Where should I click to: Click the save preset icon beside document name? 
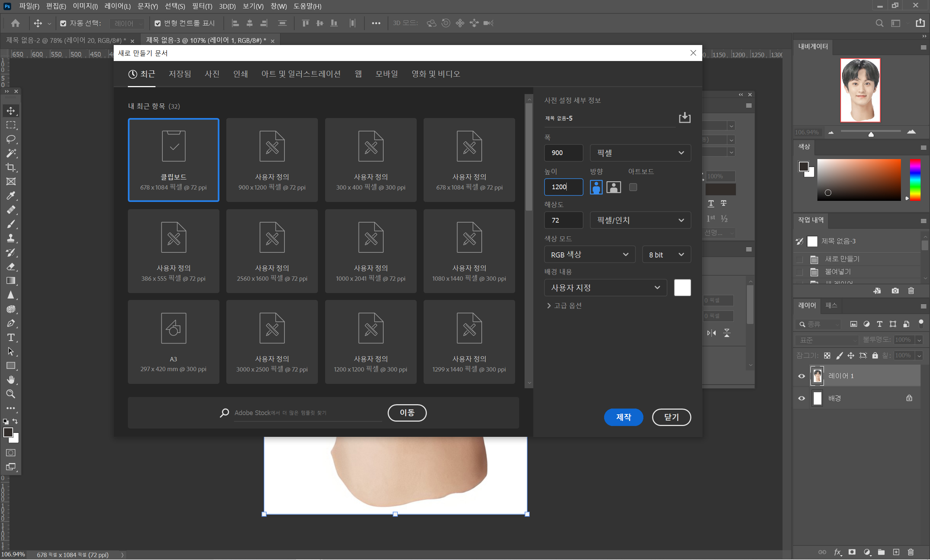[x=684, y=118]
